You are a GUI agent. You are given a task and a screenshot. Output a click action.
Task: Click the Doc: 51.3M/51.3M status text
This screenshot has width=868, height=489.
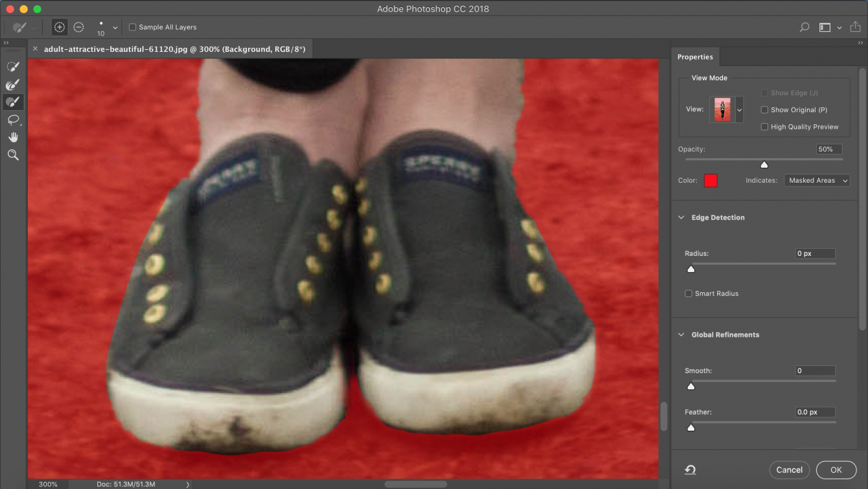click(125, 484)
